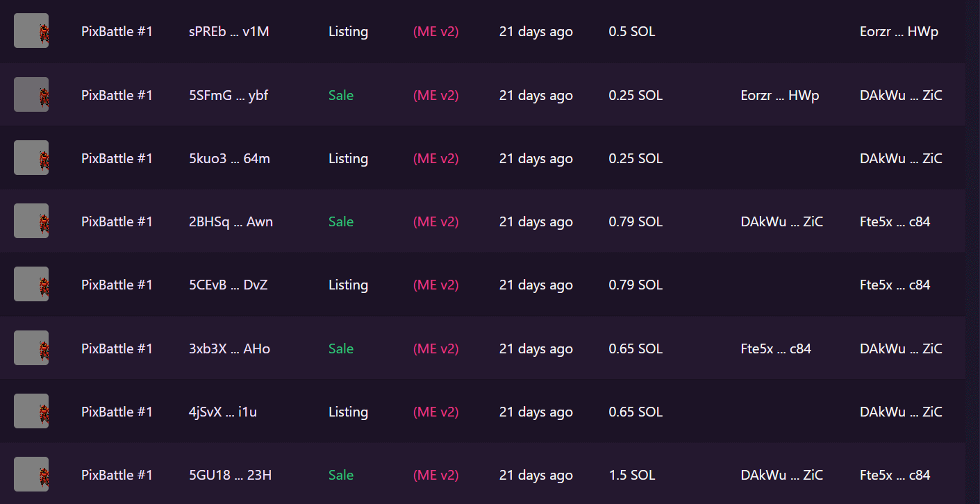The width and height of the screenshot is (980, 504).
Task: View the 3xb3X ... AHo transaction
Action: click(229, 348)
